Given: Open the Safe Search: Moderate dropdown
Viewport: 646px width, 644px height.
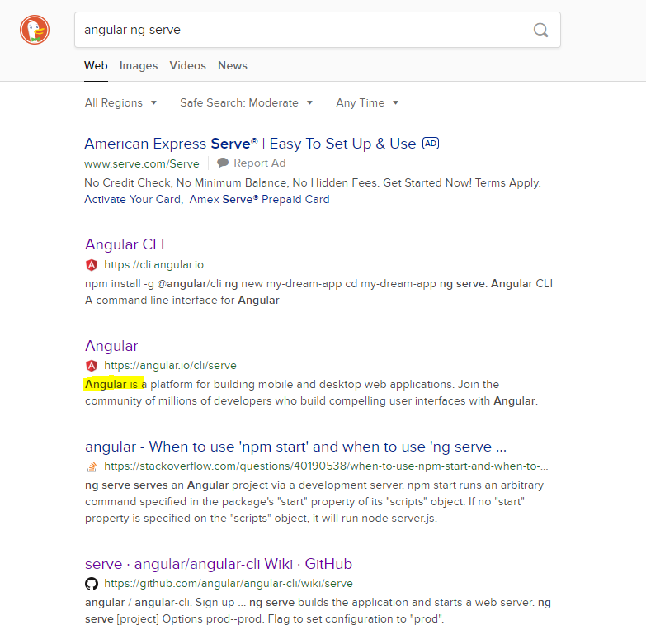Looking at the screenshot, I should tap(247, 102).
